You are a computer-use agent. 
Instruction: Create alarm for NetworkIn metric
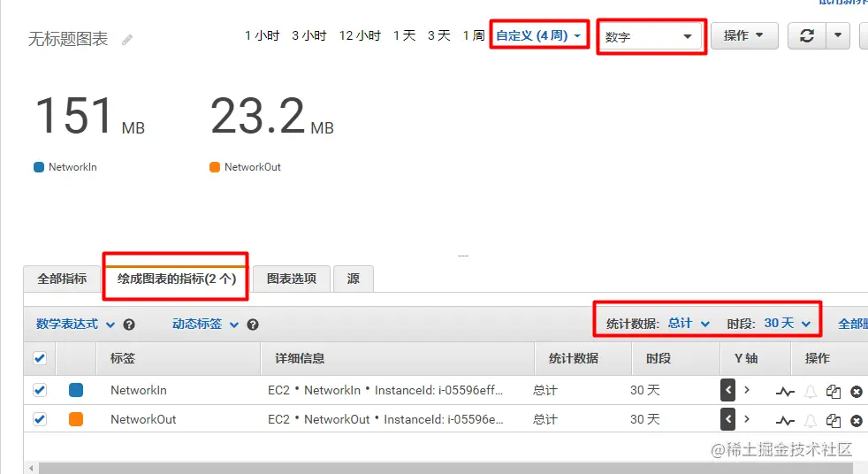pyautogui.click(x=811, y=392)
